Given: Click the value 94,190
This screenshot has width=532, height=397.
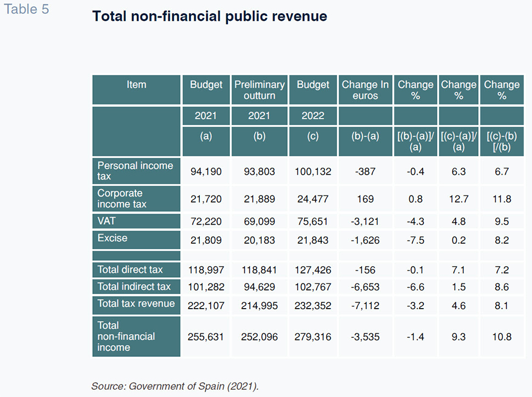Looking at the screenshot, I should pos(206,171).
